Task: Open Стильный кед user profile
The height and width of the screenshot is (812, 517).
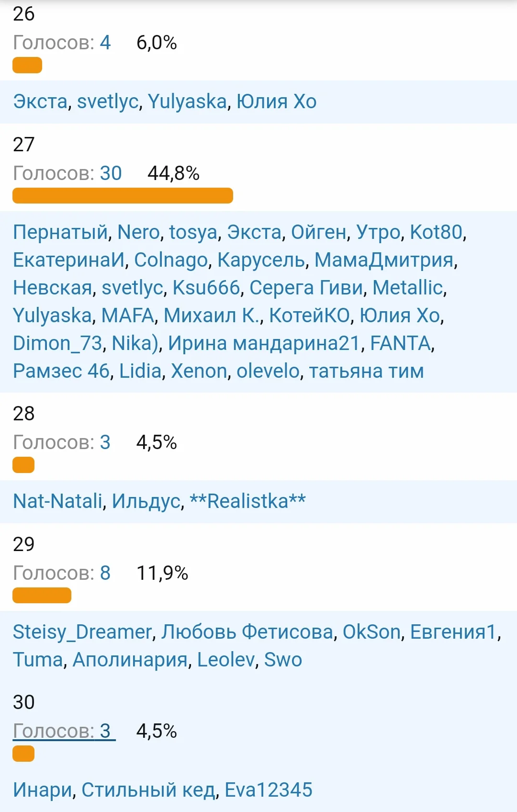Action: click(148, 790)
